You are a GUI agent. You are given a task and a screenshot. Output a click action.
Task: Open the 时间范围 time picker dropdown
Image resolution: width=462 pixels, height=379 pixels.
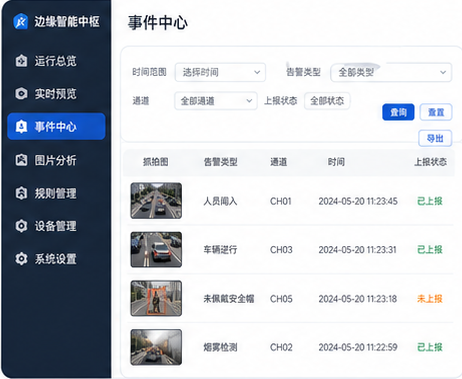[x=220, y=72]
